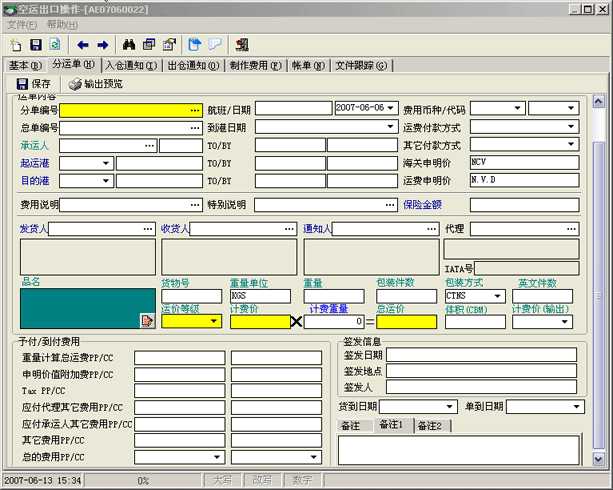Expand the 计费价(输出) dropdown
613x490 pixels.
(x=565, y=322)
